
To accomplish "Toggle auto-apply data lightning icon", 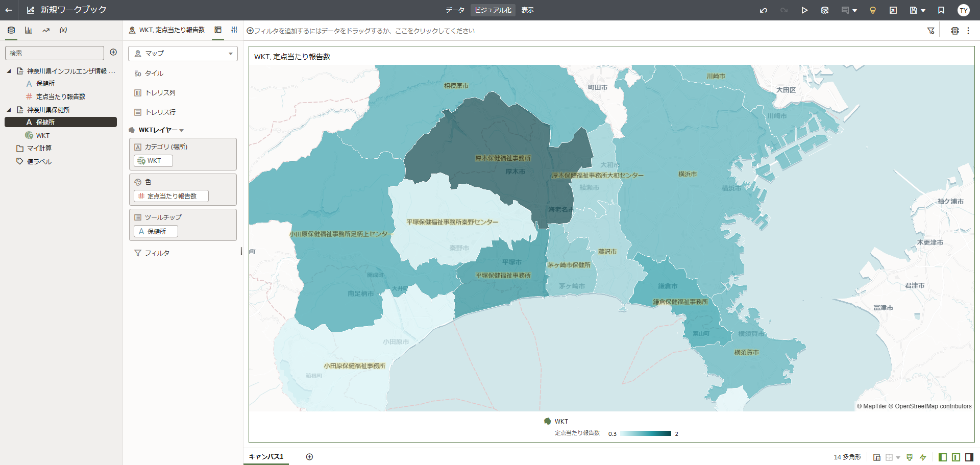I will [x=923, y=457].
